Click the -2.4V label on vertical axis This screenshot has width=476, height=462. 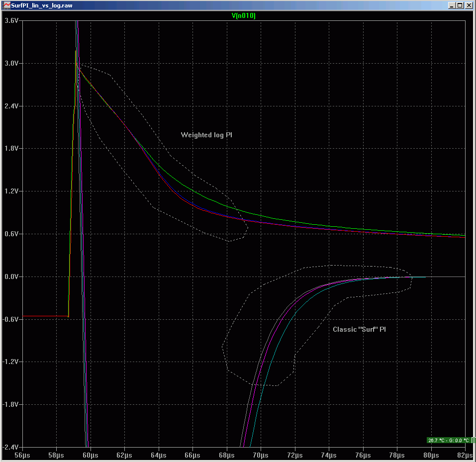point(11,447)
